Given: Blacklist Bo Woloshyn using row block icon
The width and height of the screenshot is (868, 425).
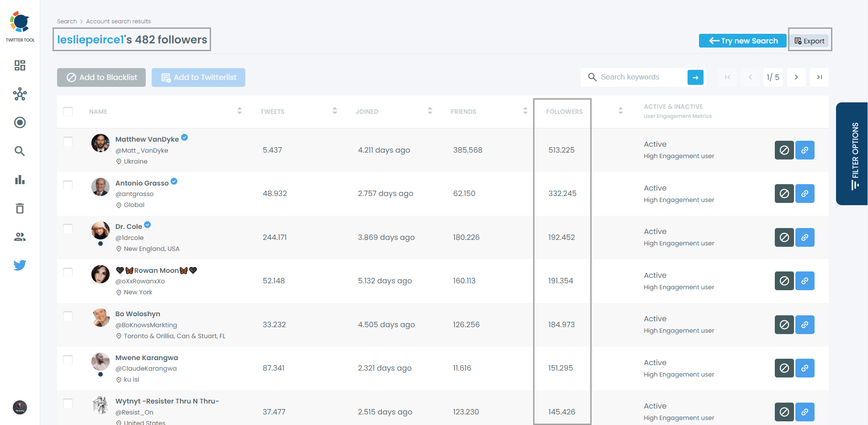Looking at the screenshot, I should [x=784, y=324].
